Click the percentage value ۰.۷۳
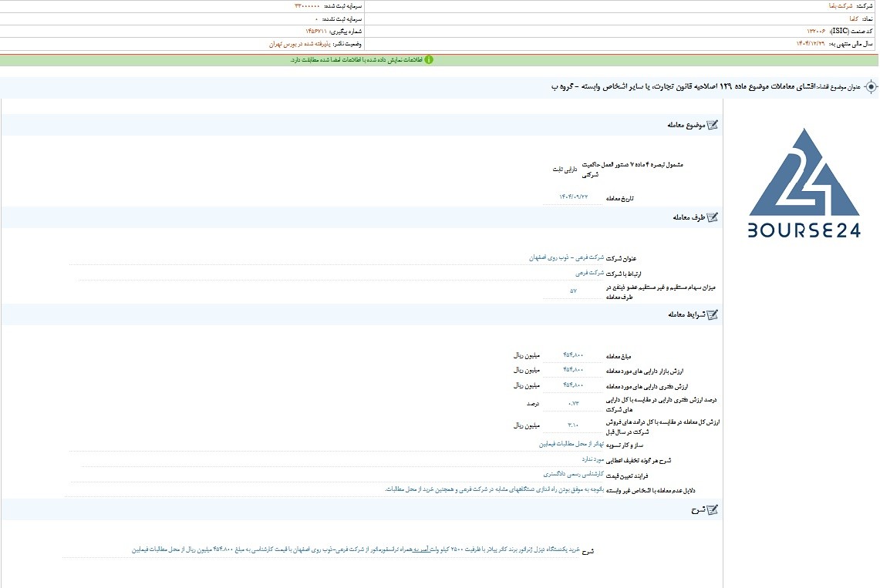This screenshot has height=588, width=880. tap(573, 404)
